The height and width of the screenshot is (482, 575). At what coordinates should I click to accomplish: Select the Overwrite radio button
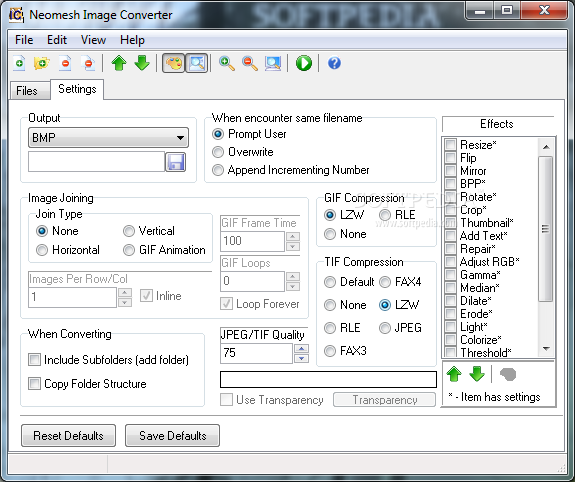(x=218, y=152)
